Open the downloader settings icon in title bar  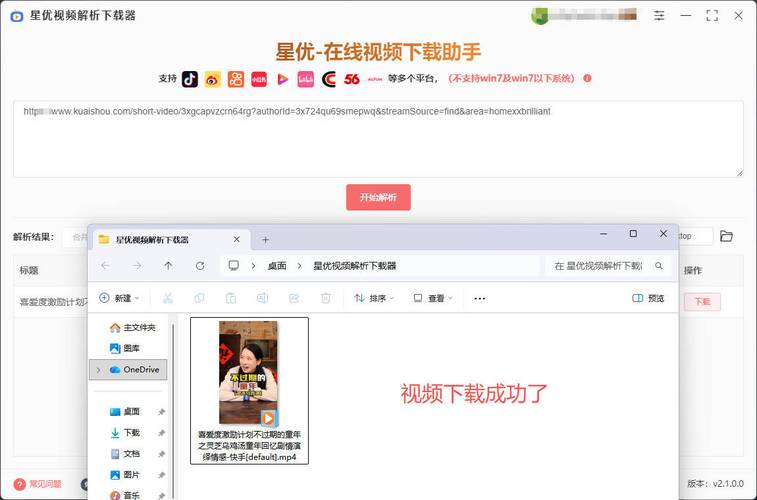[659, 15]
